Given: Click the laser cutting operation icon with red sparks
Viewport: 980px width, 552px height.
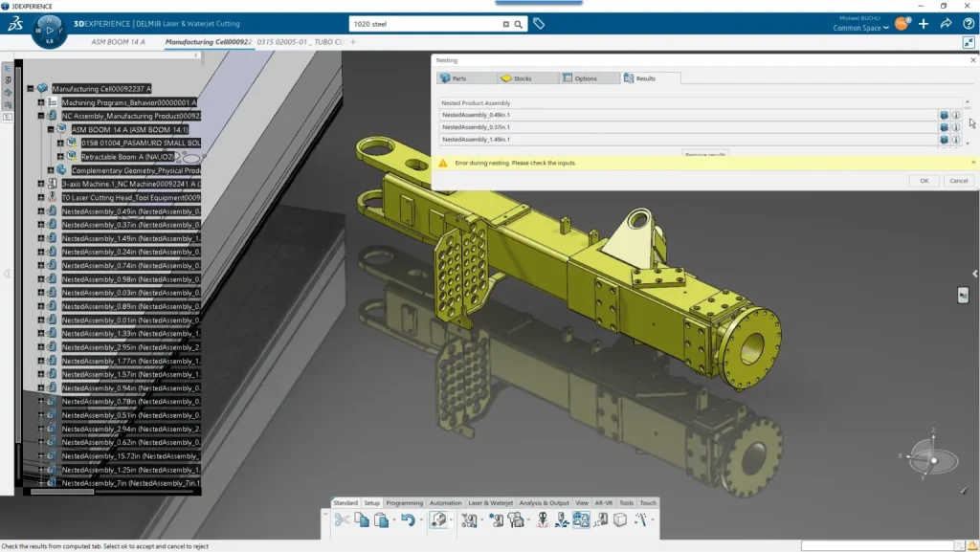Looking at the screenshot, I should [x=543, y=519].
